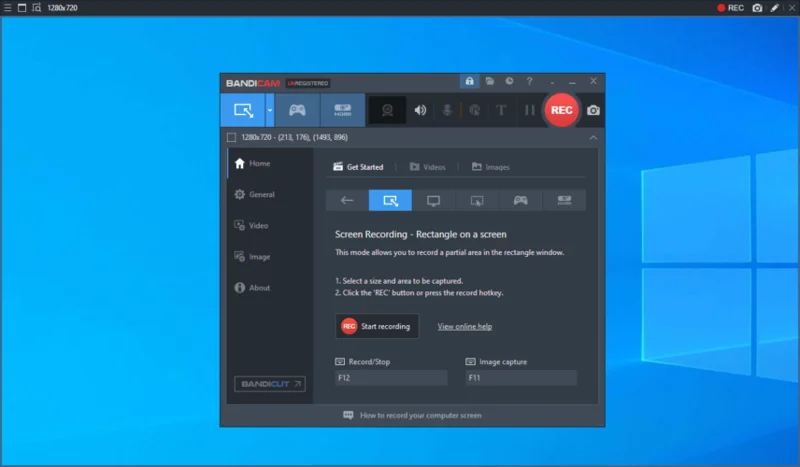Open the View online help link
The image size is (800, 467).
click(x=465, y=327)
